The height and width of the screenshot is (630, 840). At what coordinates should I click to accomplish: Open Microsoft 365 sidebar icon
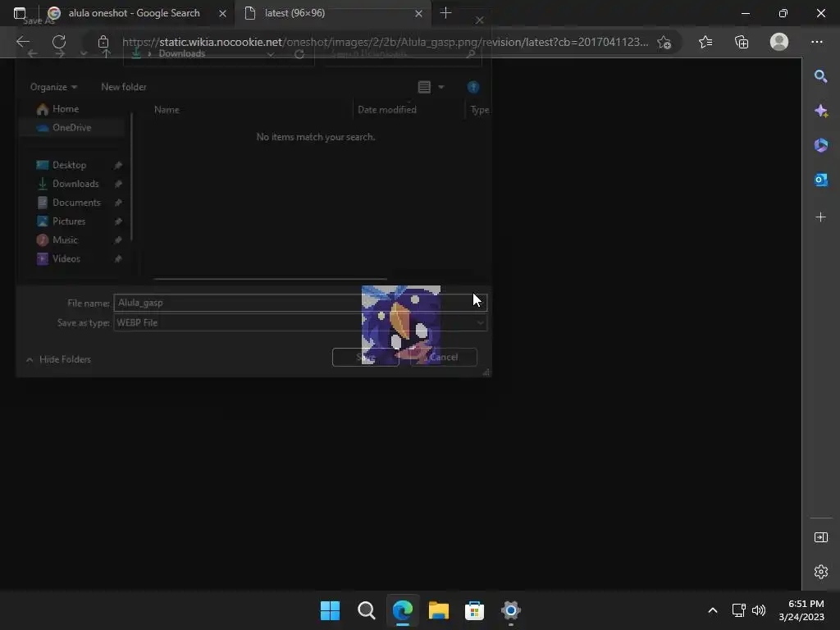point(820,145)
